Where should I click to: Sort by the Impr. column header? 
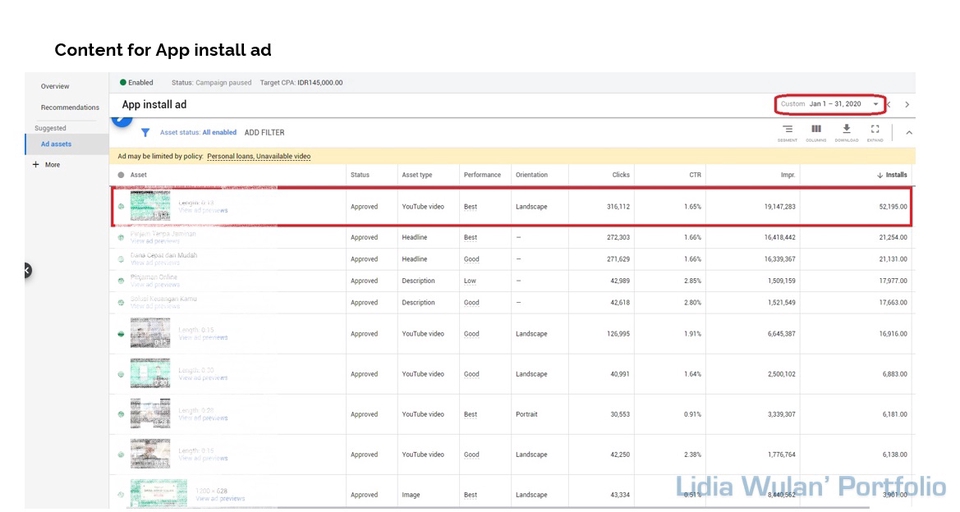pos(788,175)
